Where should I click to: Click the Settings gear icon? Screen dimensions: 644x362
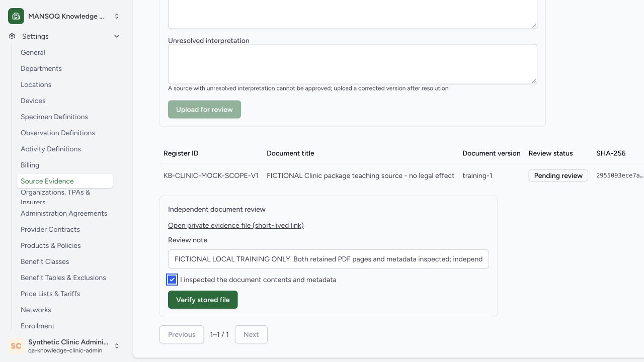click(x=12, y=36)
